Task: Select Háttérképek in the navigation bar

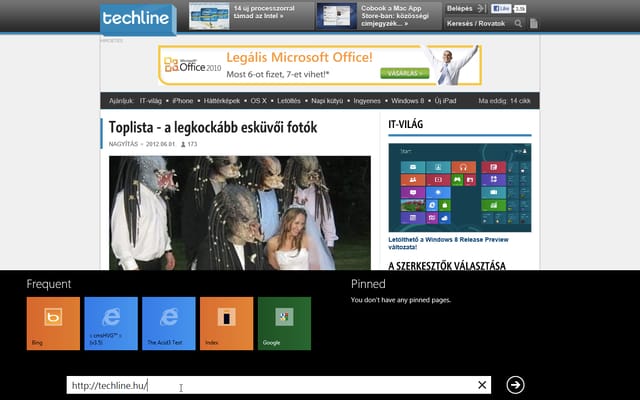Action: 222,101
